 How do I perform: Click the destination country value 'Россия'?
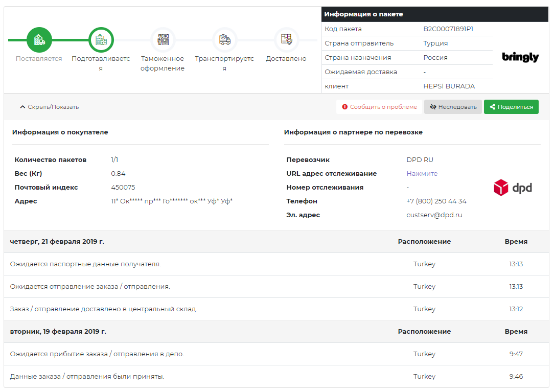(435, 58)
